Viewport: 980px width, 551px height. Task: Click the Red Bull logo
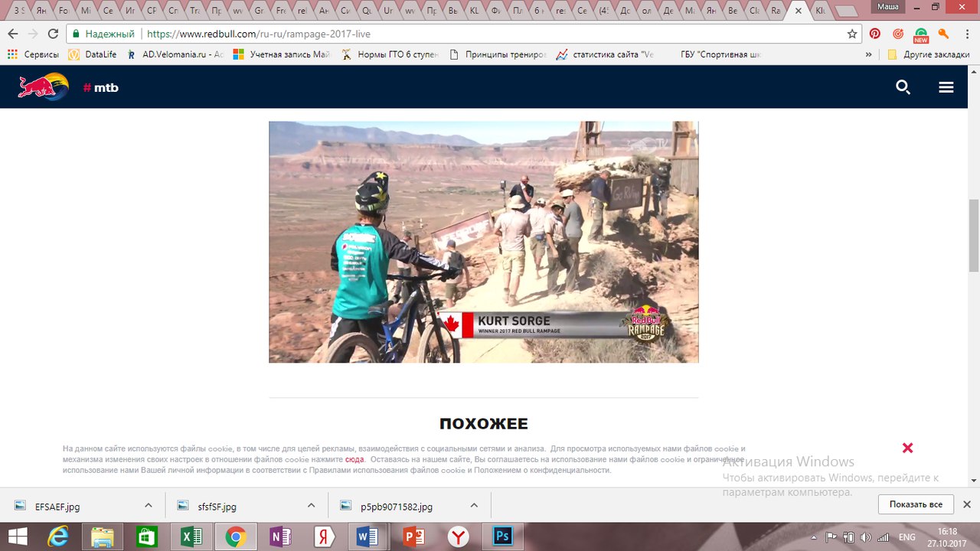[43, 86]
